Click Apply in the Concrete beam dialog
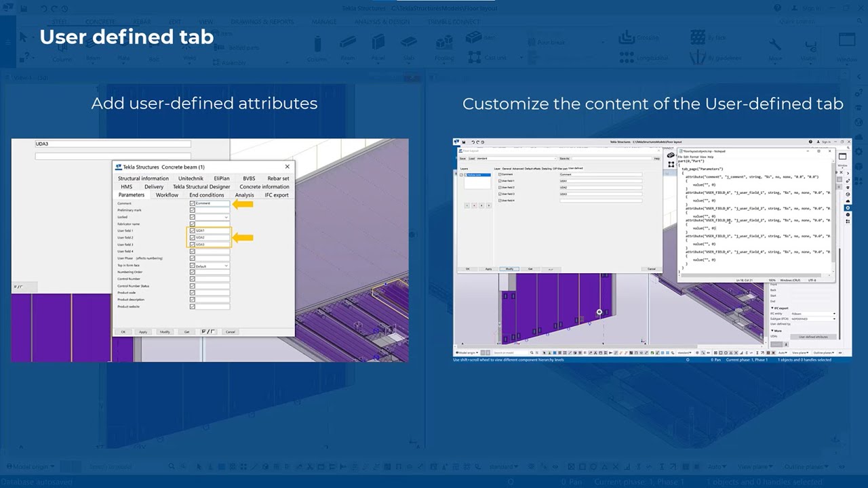Viewport: 868px width, 488px height. point(143,331)
